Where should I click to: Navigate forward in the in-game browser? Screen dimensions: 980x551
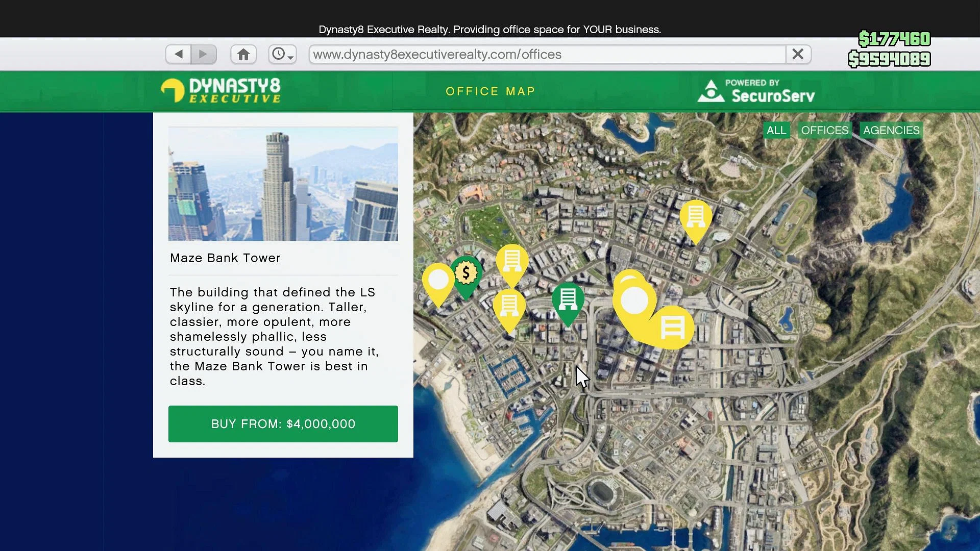coord(203,54)
